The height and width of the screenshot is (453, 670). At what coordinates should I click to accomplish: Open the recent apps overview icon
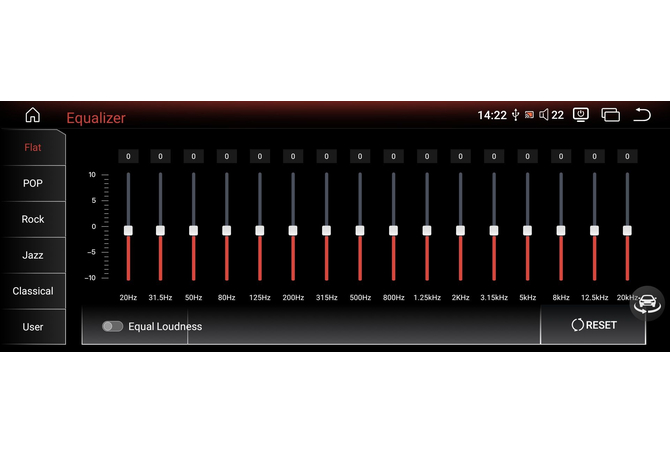(610, 115)
